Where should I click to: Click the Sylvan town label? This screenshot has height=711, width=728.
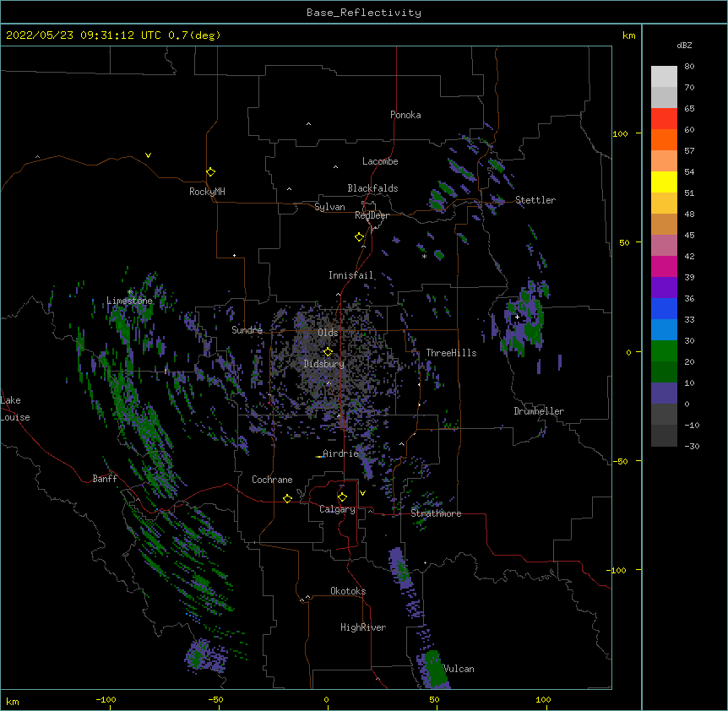(x=329, y=207)
